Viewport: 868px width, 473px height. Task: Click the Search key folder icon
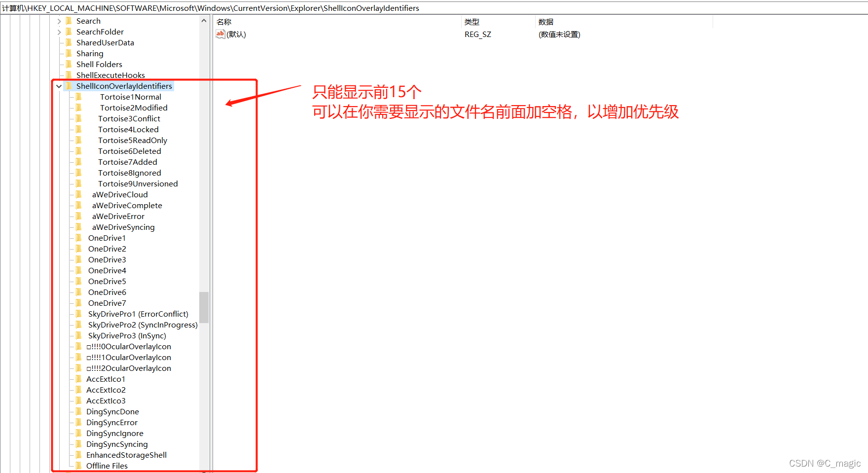click(x=69, y=21)
